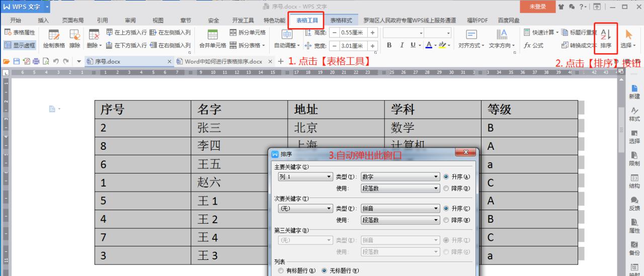Open the 选择 select tool dropdown
Image resolution: width=644 pixels, height=276 pixels.
(x=628, y=39)
